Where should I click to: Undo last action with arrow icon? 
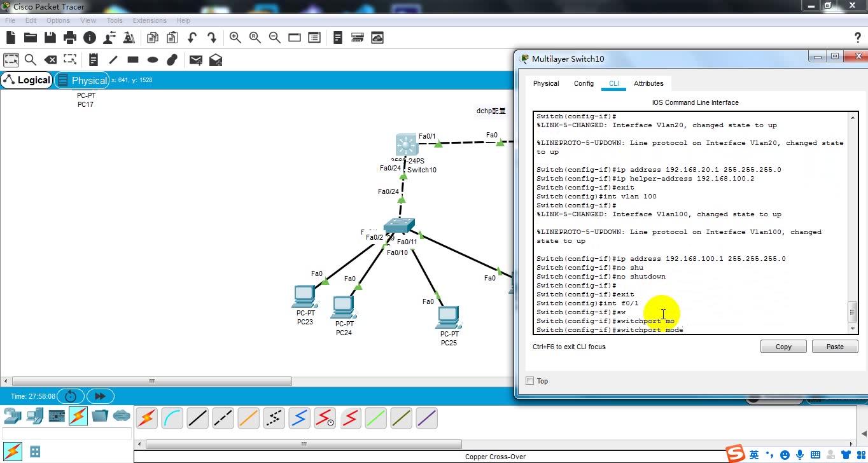click(x=192, y=38)
